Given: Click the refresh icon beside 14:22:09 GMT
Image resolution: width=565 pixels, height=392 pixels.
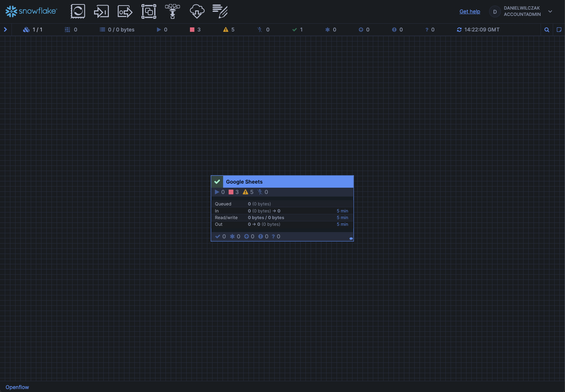Looking at the screenshot, I should (x=459, y=30).
